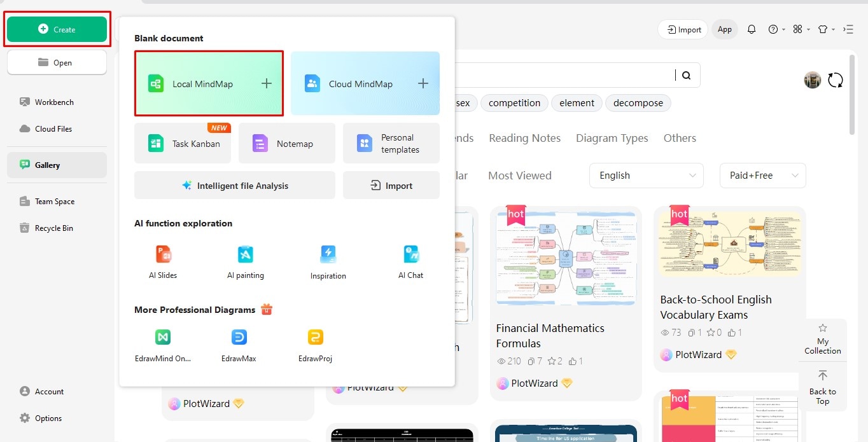
Task: Open Cloud Files in sidebar
Action: click(x=46, y=128)
